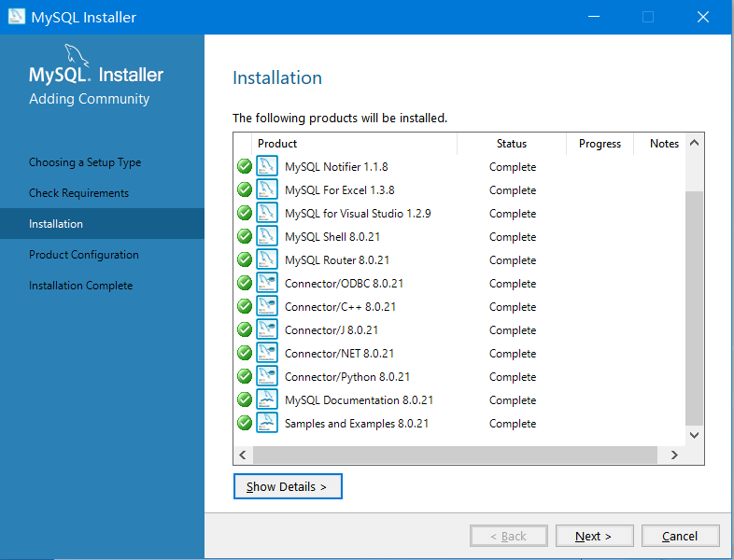Click the MySQL Shell 8.0.21 product icon
Screen dimensions: 734x560
[x=267, y=237]
